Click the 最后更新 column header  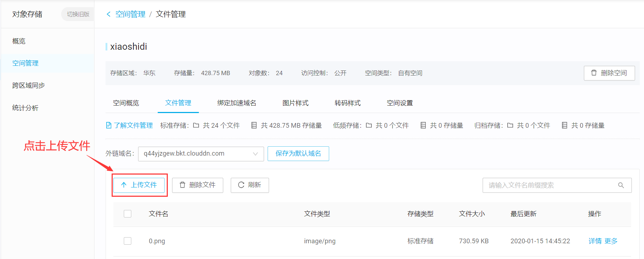pyautogui.click(x=523, y=214)
